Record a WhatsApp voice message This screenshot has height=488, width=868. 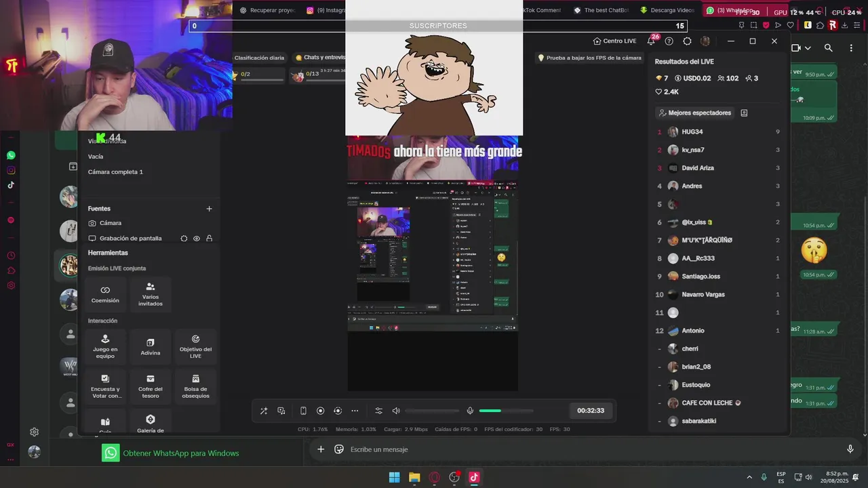click(850, 449)
